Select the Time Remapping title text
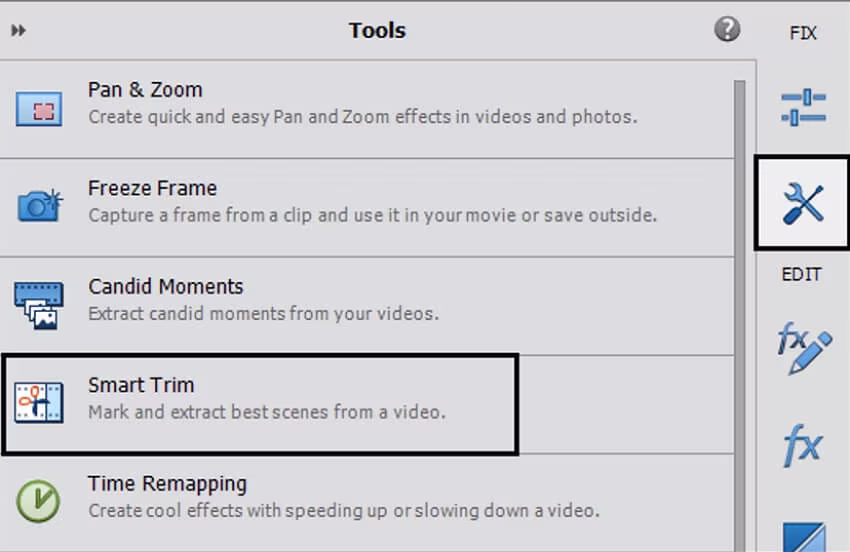 pos(167,483)
